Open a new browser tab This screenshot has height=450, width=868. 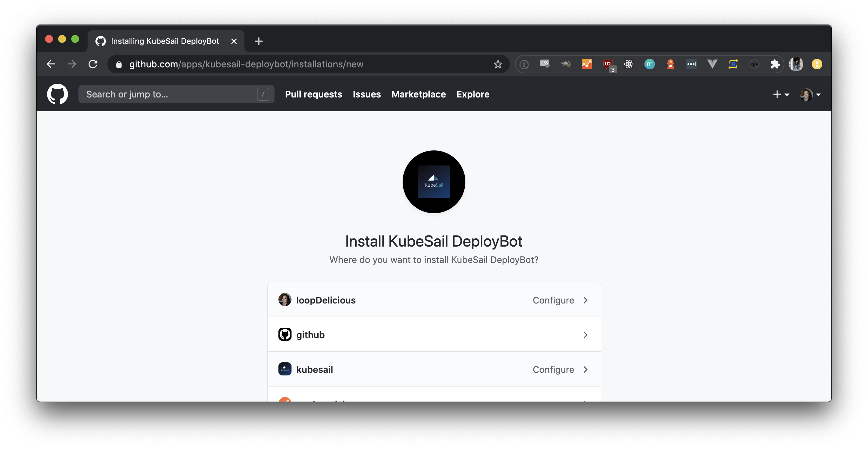coord(259,41)
